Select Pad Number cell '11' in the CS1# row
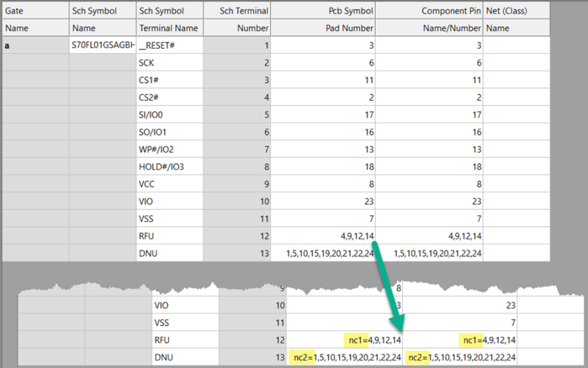This screenshot has width=588, height=368. tap(323, 80)
